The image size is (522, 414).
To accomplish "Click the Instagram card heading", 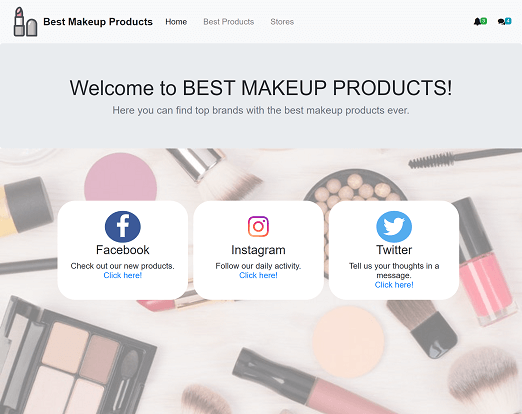I will (x=258, y=250).
